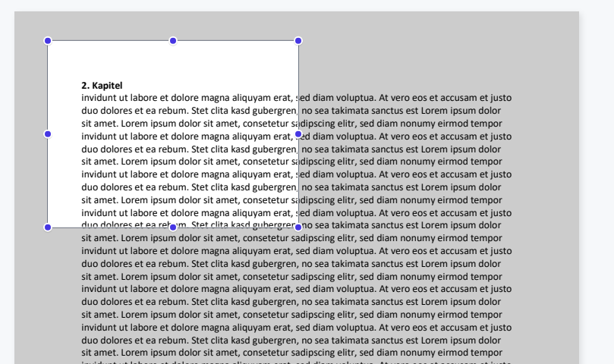Click the bottom-left selection handle
The width and height of the screenshot is (614, 364).
pyautogui.click(x=48, y=227)
